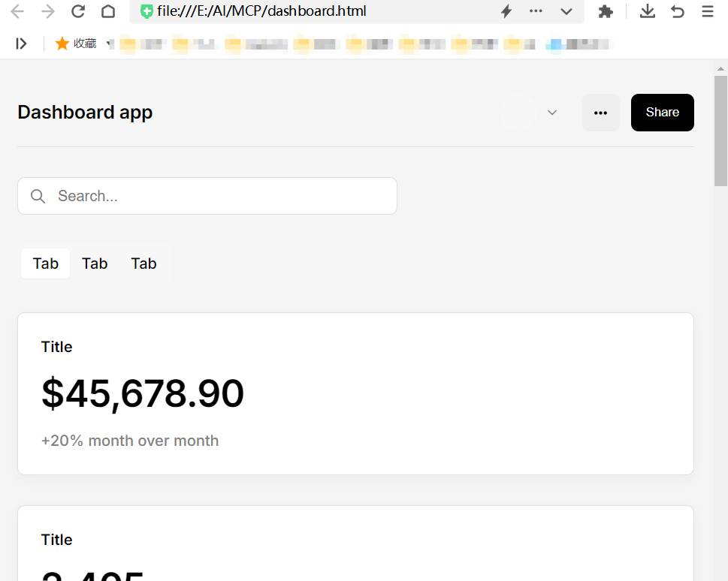728x581 pixels.
Task: Click the green shield security icon
Action: coord(147,11)
